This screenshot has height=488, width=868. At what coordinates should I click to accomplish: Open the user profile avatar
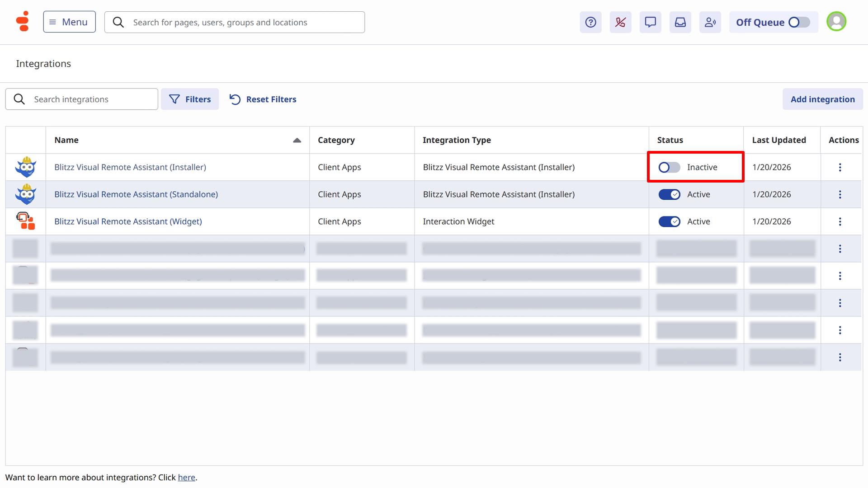click(836, 21)
